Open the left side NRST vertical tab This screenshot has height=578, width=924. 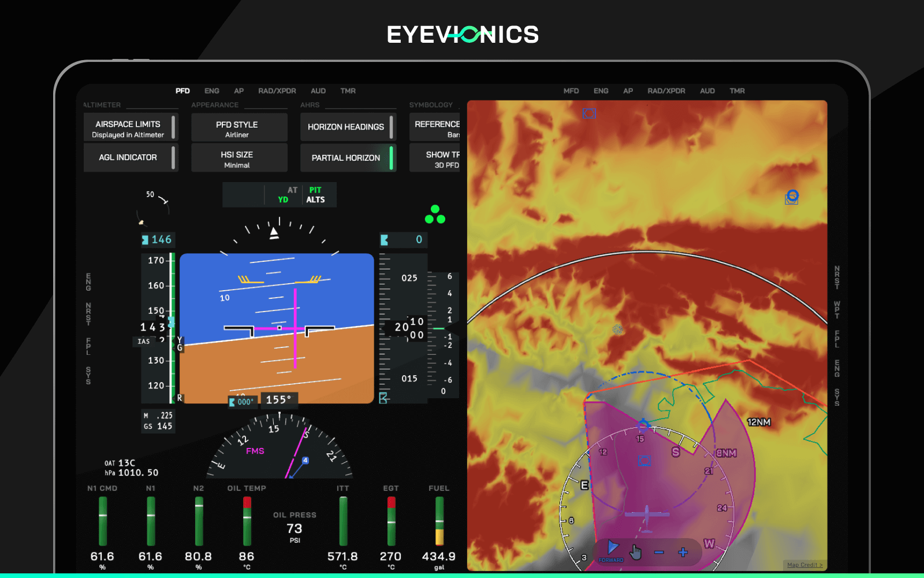point(88,314)
